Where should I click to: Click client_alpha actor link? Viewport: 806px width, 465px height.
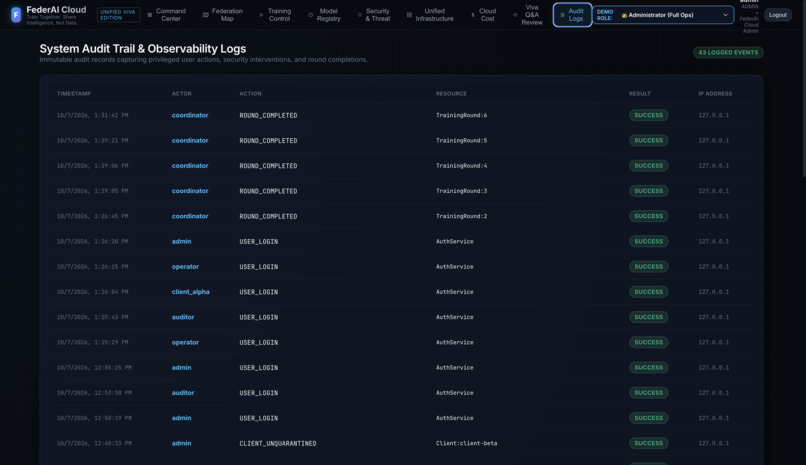coord(190,292)
